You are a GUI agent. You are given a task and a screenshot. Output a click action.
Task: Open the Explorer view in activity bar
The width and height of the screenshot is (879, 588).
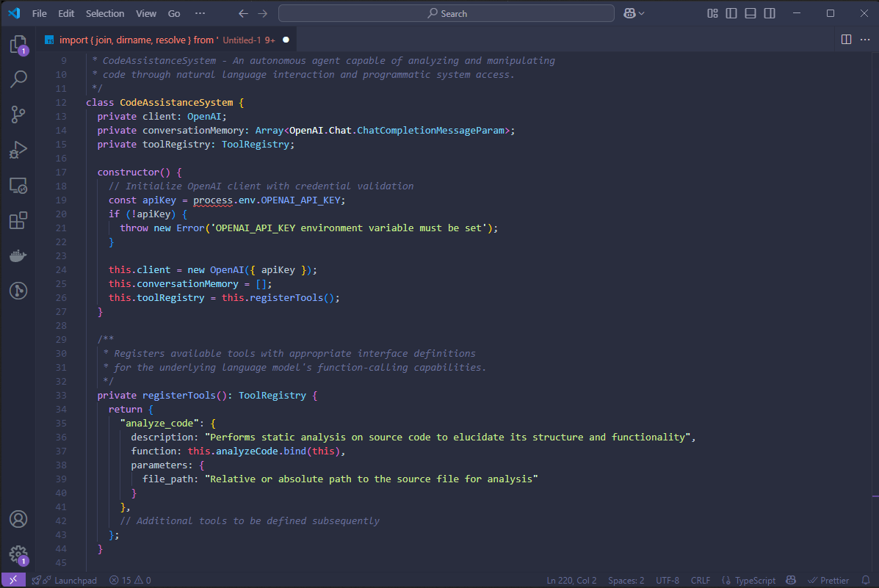click(18, 45)
